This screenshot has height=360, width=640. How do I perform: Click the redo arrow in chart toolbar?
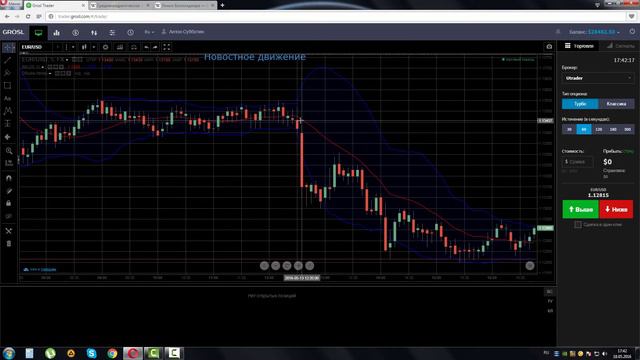point(156,47)
